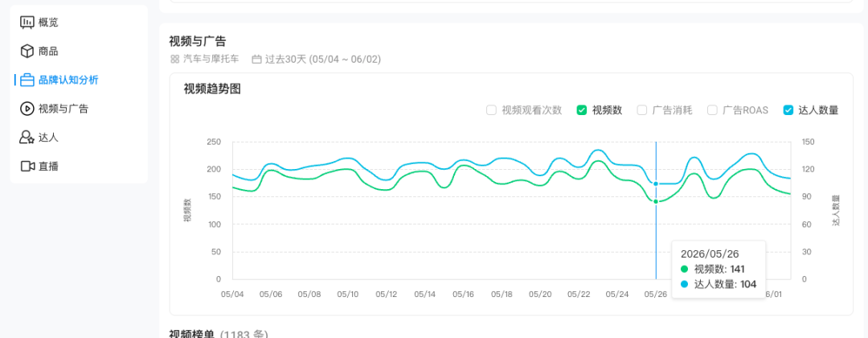Uncheck the 视频数 checkbox
The height and width of the screenshot is (338, 868).
[581, 109]
